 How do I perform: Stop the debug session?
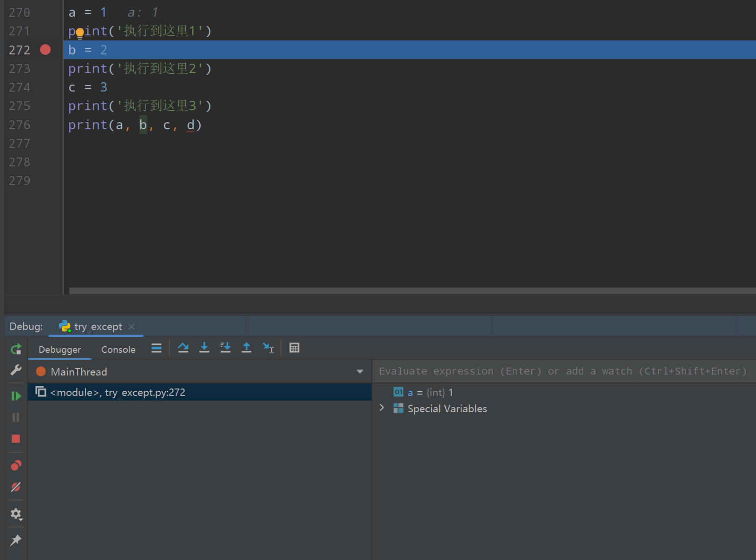coord(16,439)
